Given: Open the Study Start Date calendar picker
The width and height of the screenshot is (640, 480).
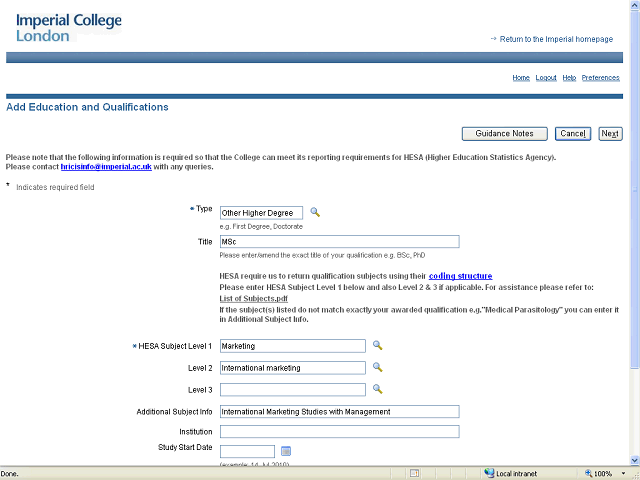Looking at the screenshot, I should (285, 452).
